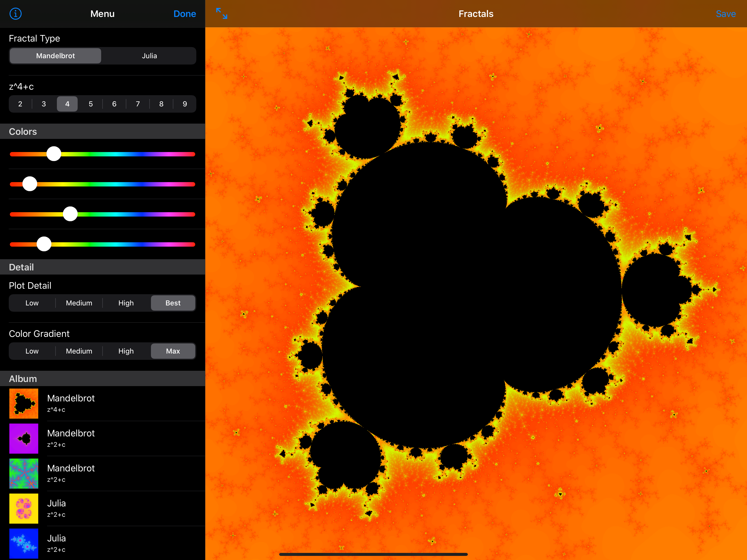Choose Medium color gradient
The width and height of the screenshot is (747, 560).
79,351
